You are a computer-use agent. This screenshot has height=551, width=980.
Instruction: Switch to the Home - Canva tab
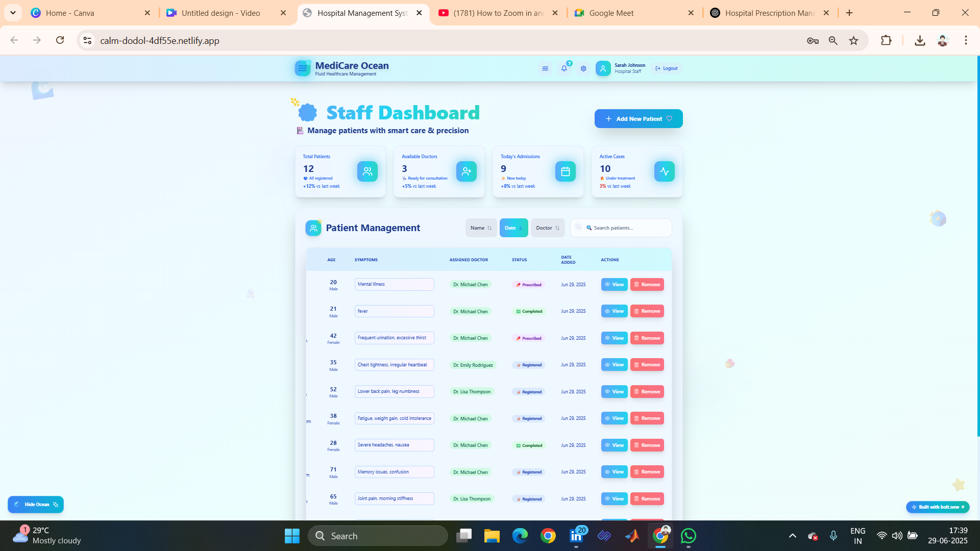point(70,13)
